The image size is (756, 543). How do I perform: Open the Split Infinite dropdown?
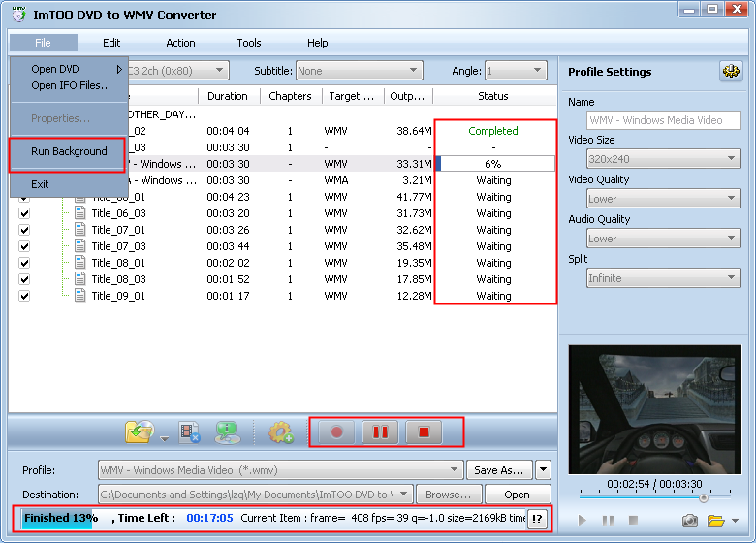coord(663,277)
